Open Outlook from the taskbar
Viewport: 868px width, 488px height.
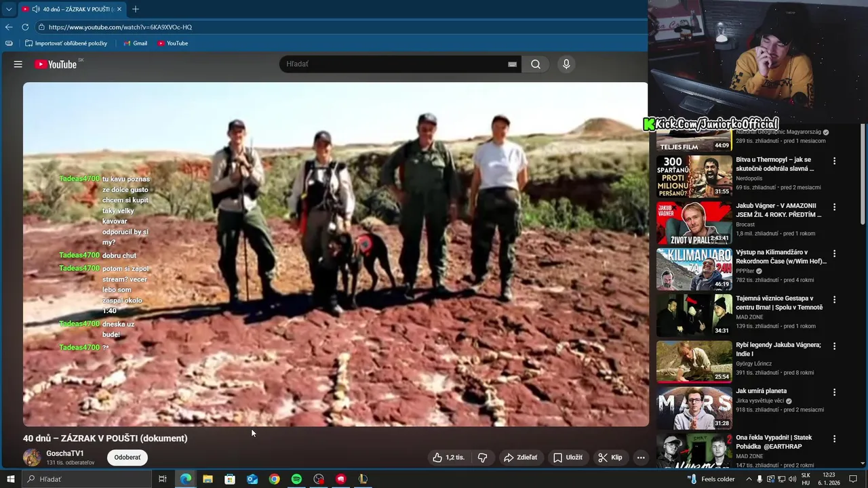[x=252, y=479]
